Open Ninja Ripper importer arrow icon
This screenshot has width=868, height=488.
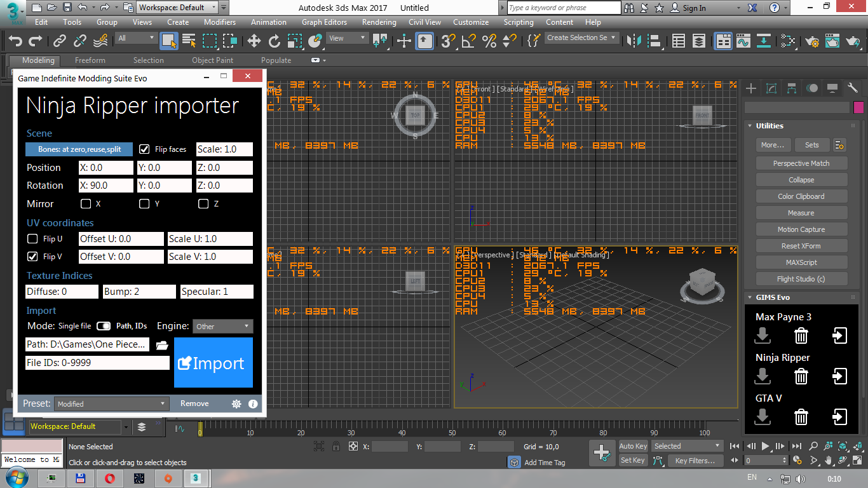(839, 376)
